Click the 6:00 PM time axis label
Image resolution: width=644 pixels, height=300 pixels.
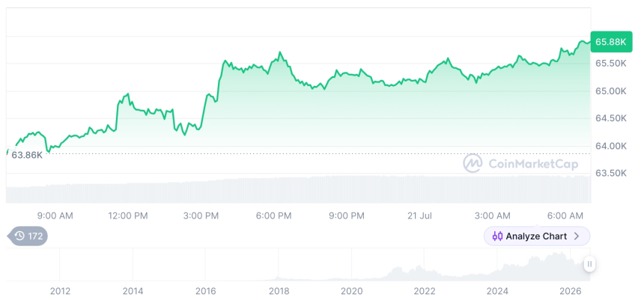273,215
